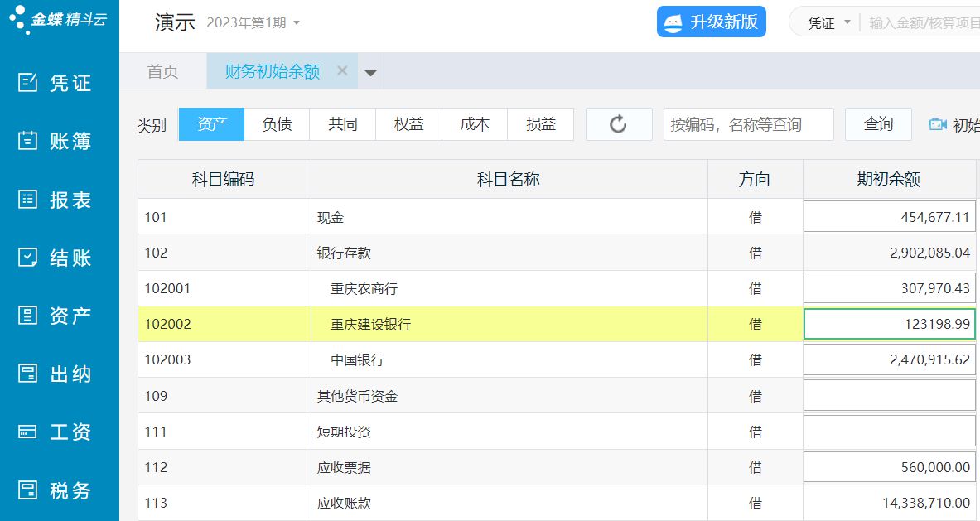The image size is (980, 521).
Task: Click the account name 其他货币资金
Action: point(358,396)
